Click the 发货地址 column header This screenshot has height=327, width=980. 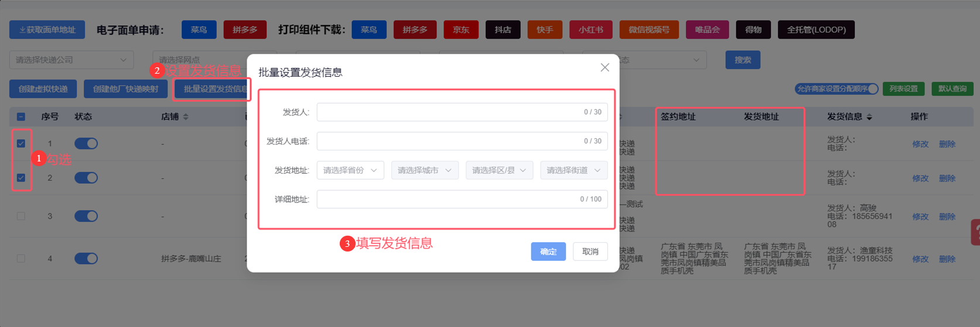tap(762, 117)
